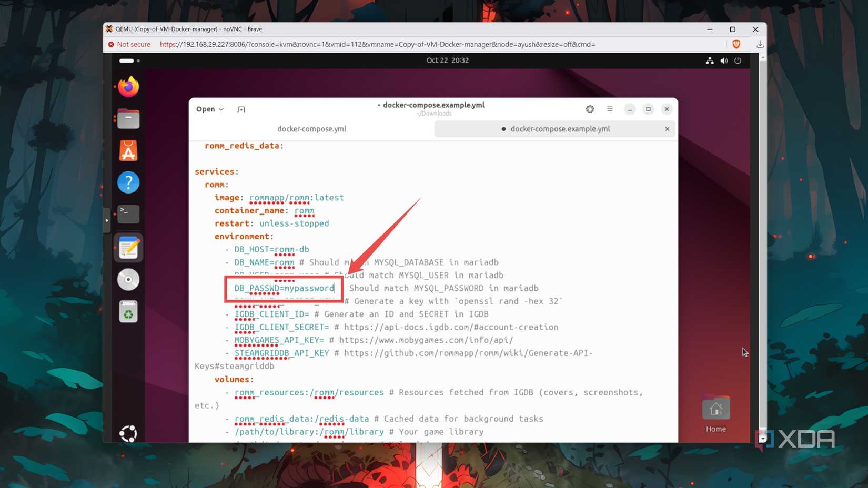Click the volumes: key under romm
Viewport: 868px width, 488px height.
234,380
